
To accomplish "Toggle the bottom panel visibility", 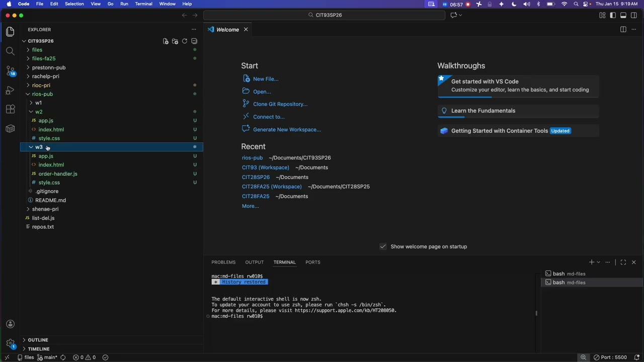I will (623, 15).
